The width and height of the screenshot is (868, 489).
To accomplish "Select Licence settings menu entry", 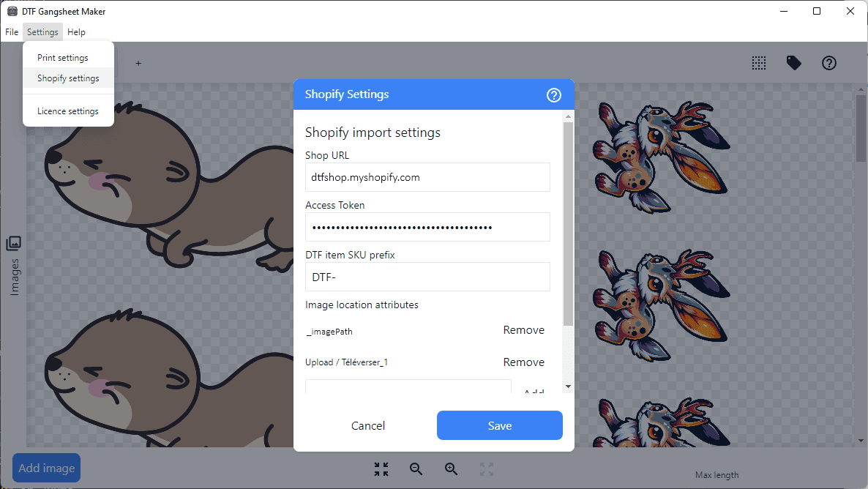I will tap(68, 111).
